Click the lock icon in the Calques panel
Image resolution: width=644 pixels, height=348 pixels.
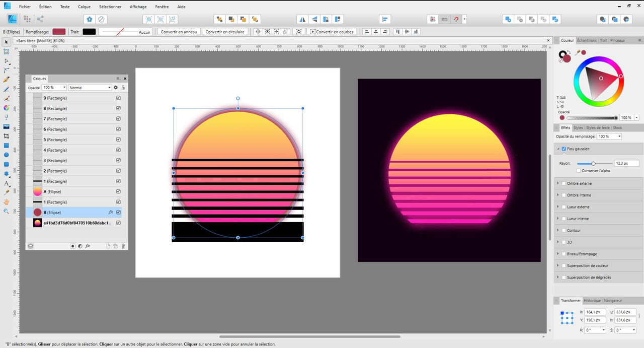[x=123, y=88]
